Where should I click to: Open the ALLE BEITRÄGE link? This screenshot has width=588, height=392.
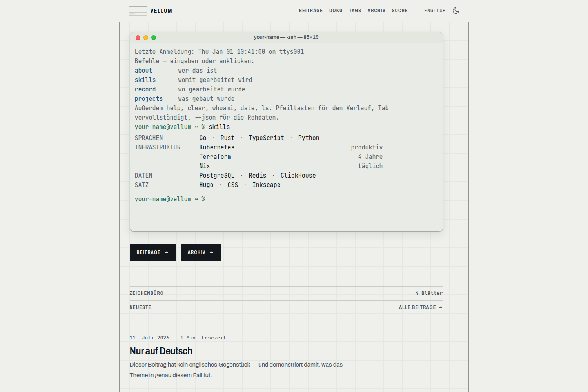pos(421,307)
